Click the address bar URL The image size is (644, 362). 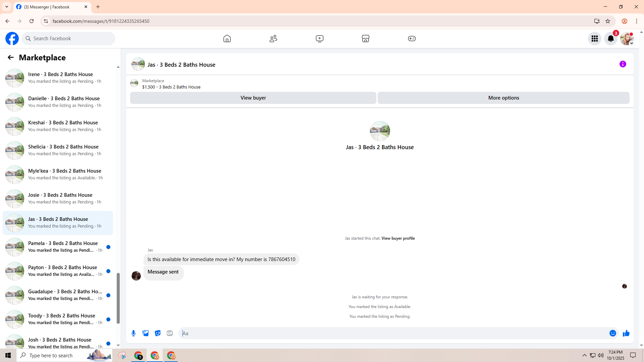[x=101, y=21]
